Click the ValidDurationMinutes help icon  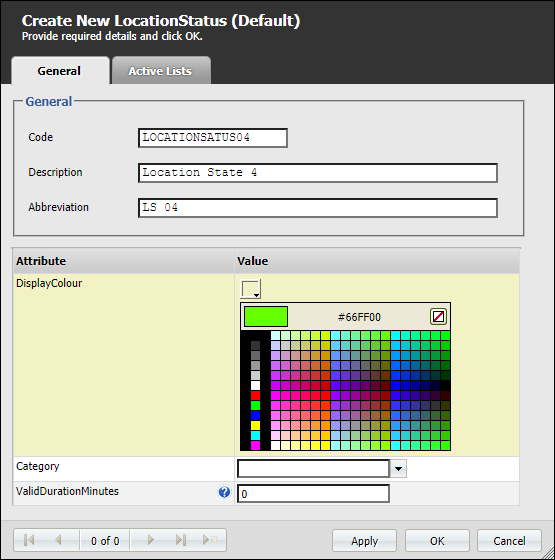tap(224, 492)
